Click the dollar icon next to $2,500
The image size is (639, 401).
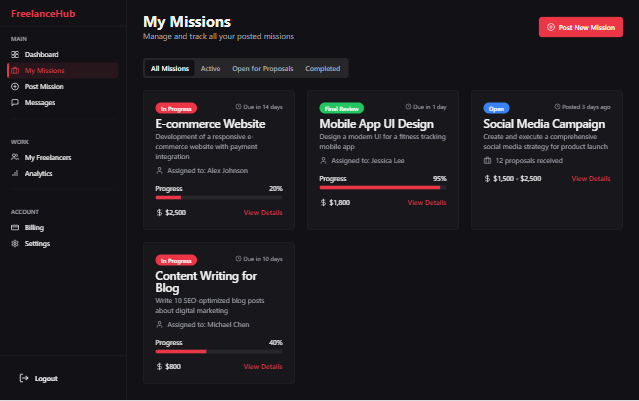coord(159,212)
